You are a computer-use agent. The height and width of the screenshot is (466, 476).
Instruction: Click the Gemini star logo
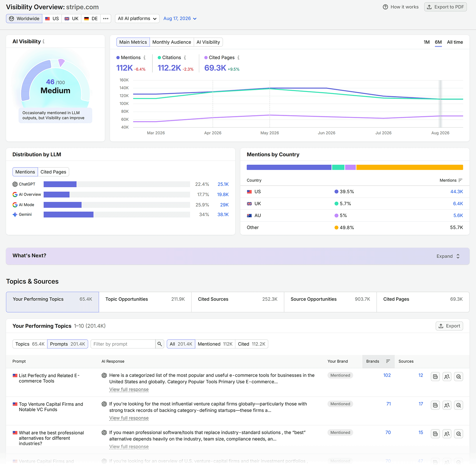coord(15,215)
